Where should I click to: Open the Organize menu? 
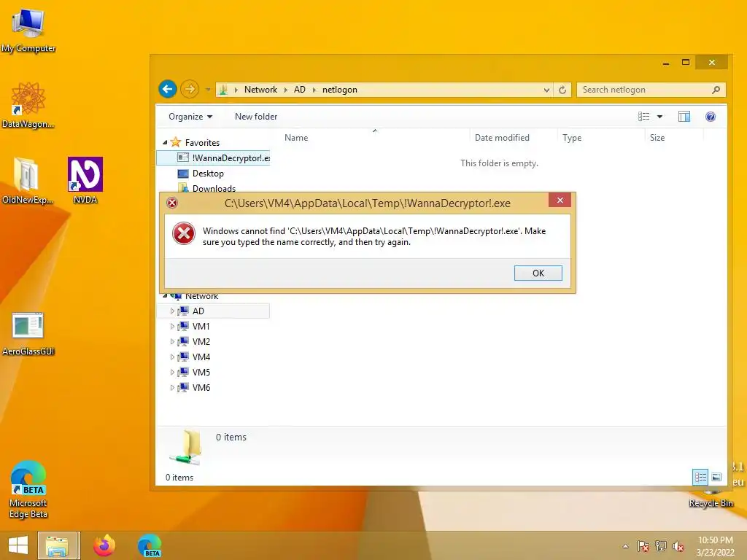coord(190,117)
